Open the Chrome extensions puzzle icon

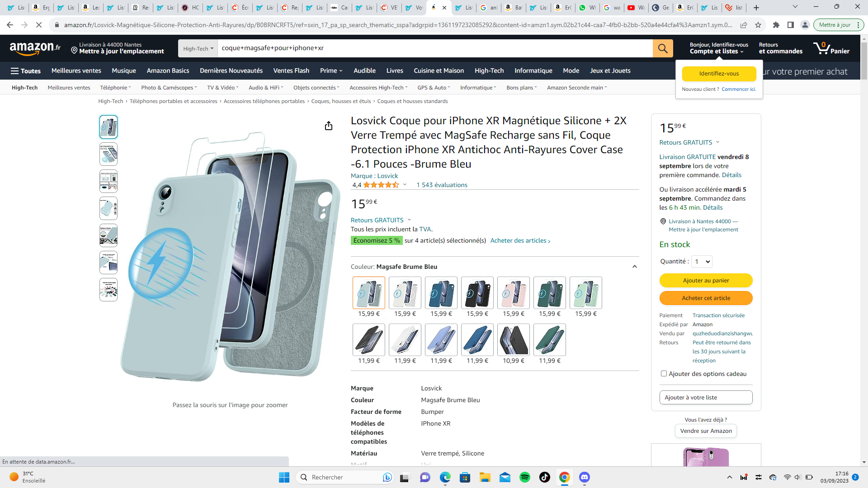(x=776, y=25)
